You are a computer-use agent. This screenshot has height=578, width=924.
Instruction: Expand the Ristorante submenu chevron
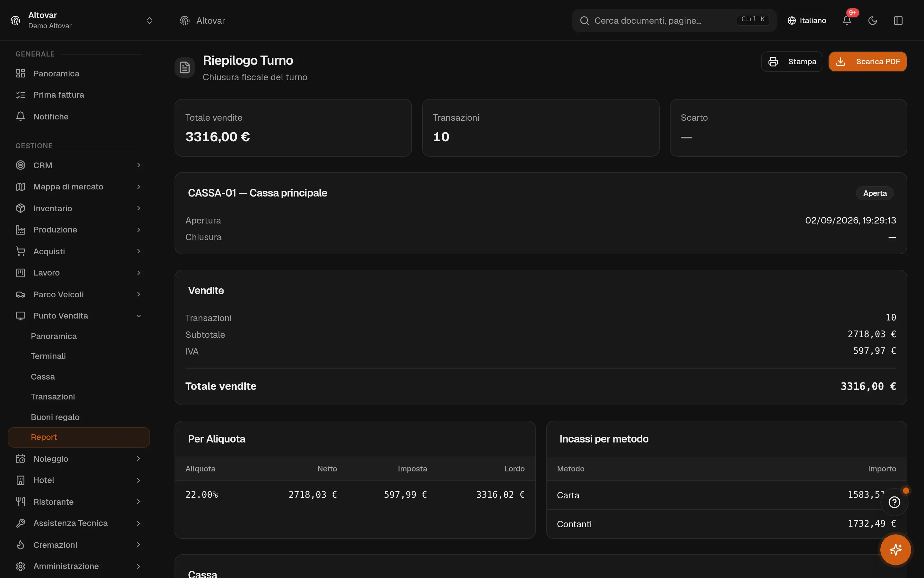click(139, 502)
